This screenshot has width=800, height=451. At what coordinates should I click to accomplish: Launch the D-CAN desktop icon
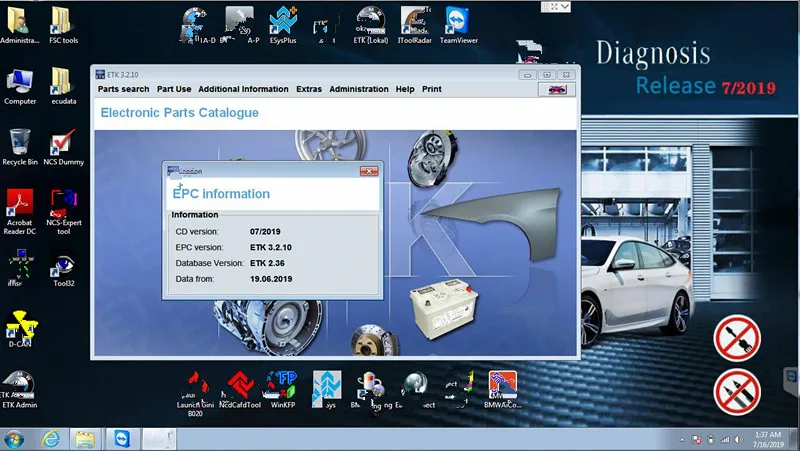tap(20, 329)
